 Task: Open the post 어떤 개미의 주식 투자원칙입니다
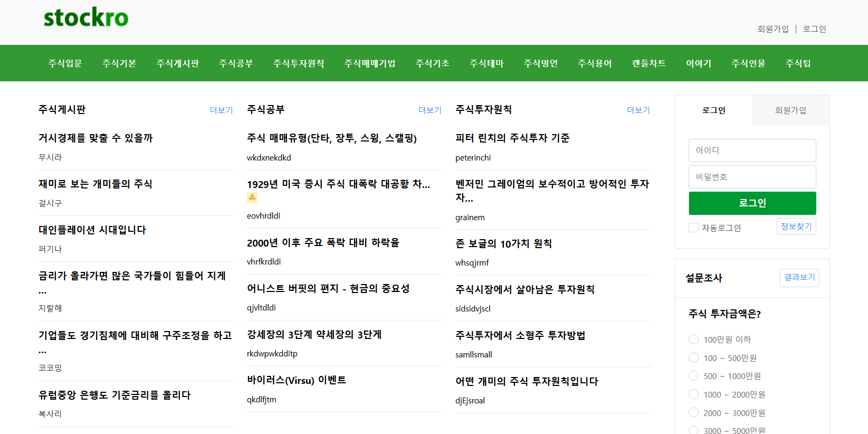527,382
